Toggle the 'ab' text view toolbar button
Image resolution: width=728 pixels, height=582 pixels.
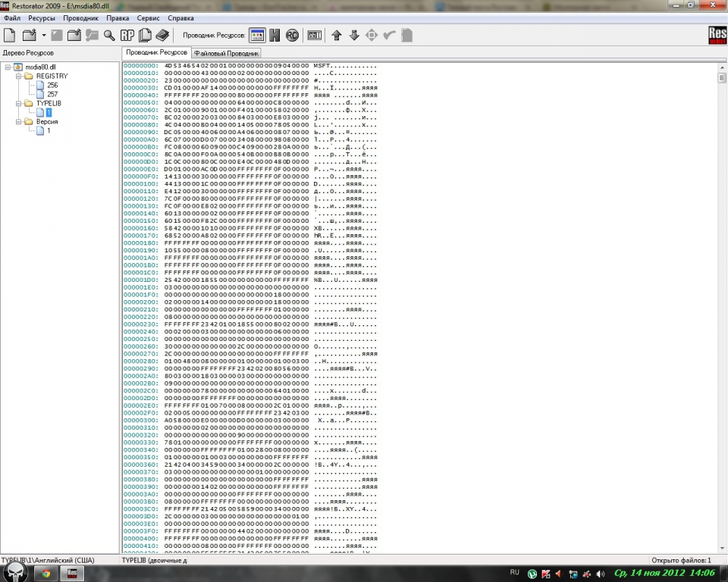(314, 35)
